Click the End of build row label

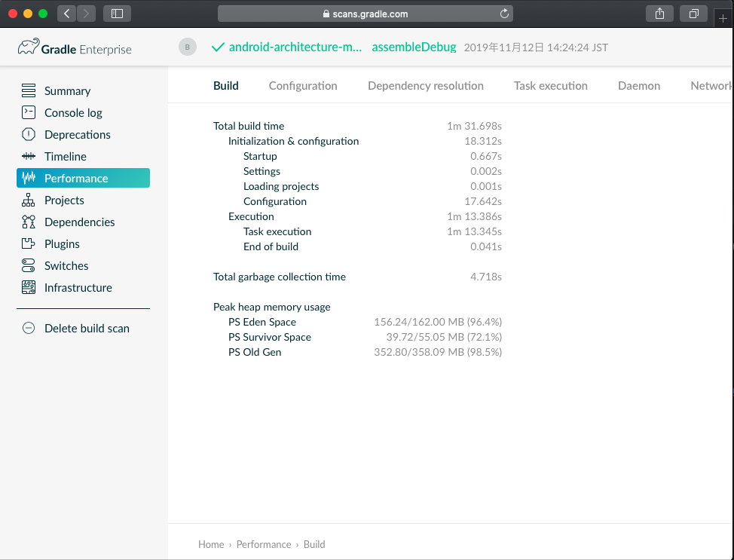click(271, 246)
